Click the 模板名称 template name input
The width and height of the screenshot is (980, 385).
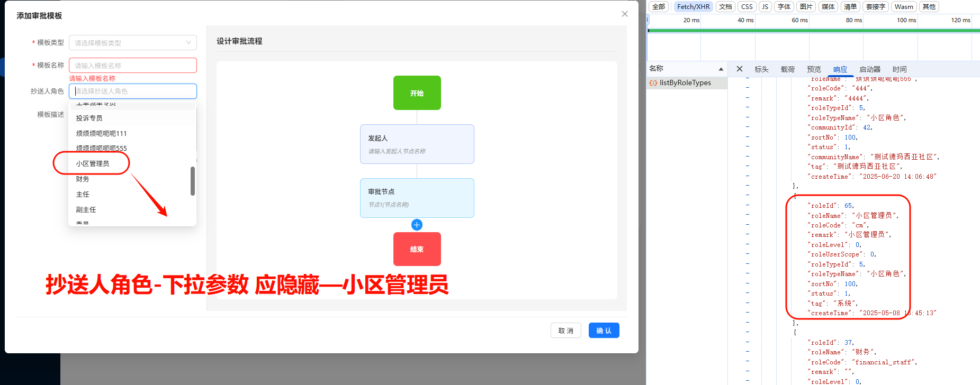(x=132, y=66)
